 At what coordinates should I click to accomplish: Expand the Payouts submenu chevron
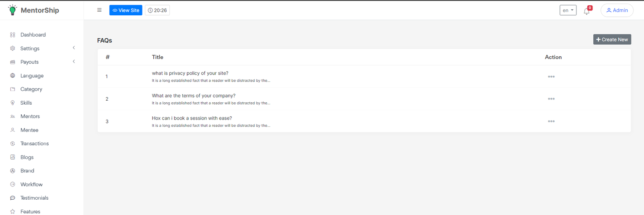tap(74, 62)
